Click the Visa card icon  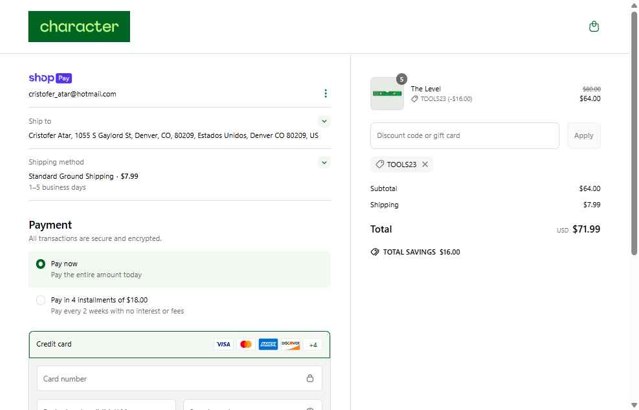pos(223,344)
